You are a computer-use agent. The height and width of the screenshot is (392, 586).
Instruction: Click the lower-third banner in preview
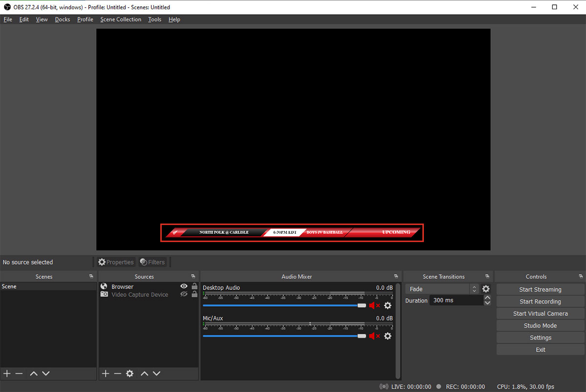click(x=292, y=232)
